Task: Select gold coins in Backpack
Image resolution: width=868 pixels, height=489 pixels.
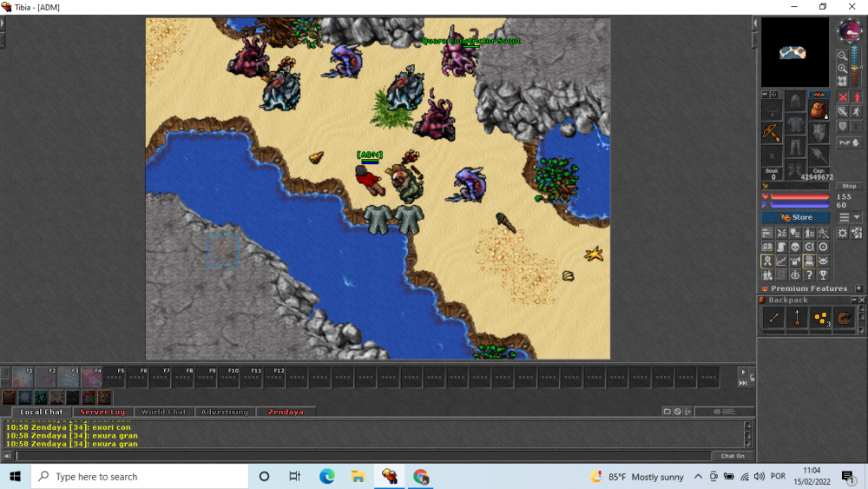Action: 820,318
